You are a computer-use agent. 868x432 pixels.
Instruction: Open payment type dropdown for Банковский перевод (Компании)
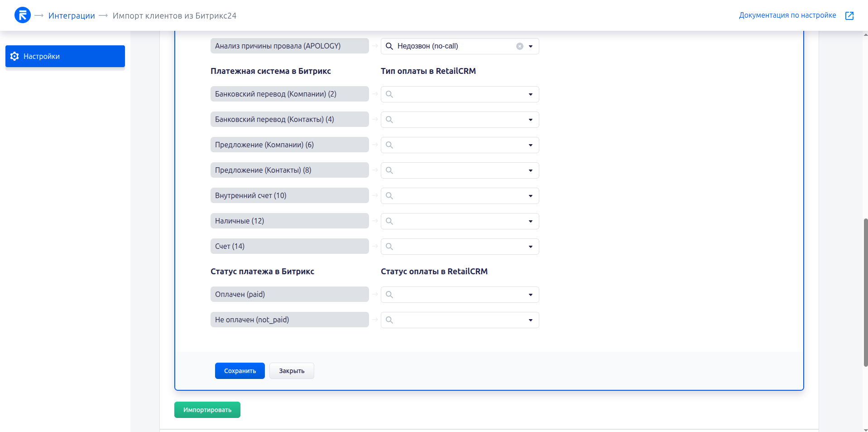tap(531, 94)
